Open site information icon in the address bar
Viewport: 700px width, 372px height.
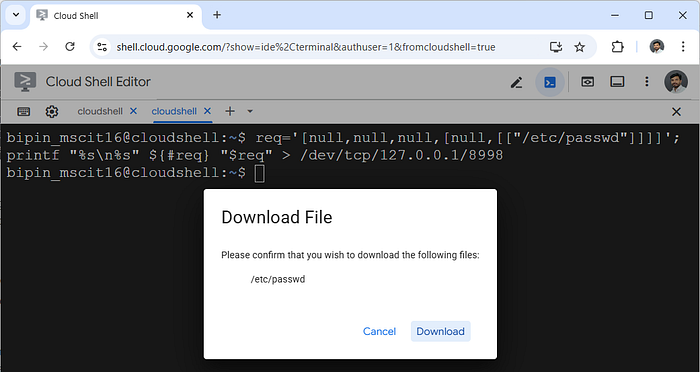tap(102, 47)
